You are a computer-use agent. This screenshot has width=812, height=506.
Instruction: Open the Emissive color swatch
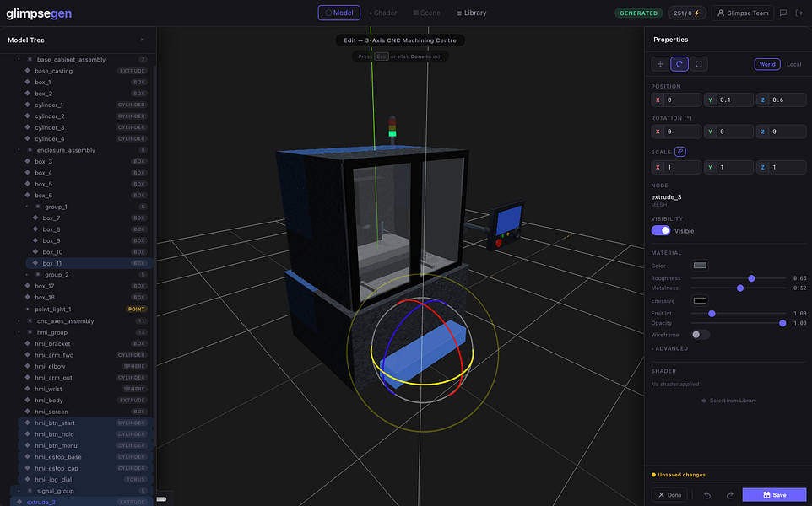[x=700, y=300]
